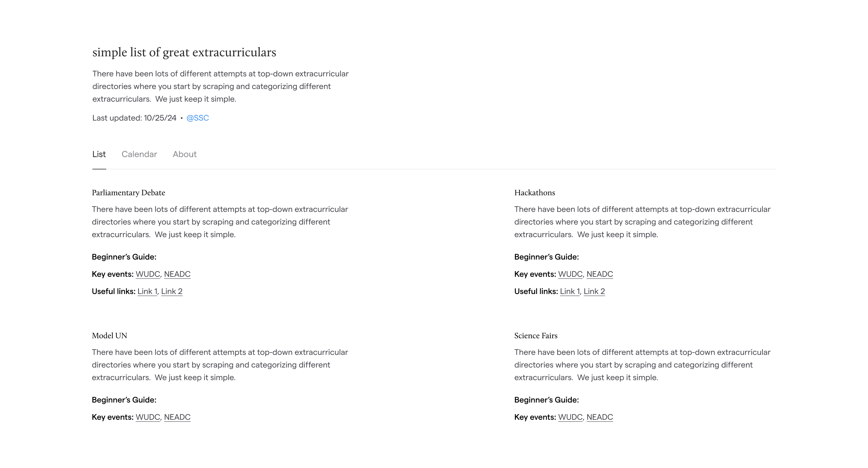Click WUDC link under Parliamentary Debate
Screen dimensions: 868x468
148,274
